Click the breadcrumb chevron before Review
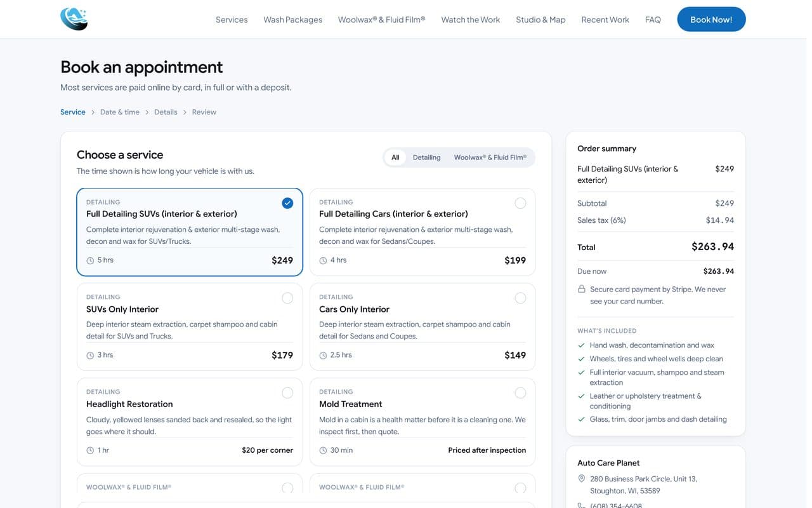Screen dimensions: 812x508 185,112
